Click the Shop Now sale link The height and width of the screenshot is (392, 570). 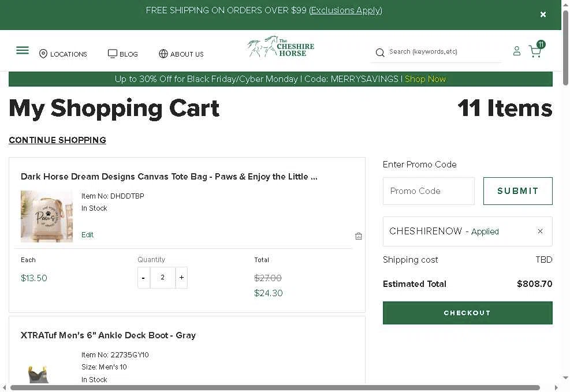tap(425, 79)
